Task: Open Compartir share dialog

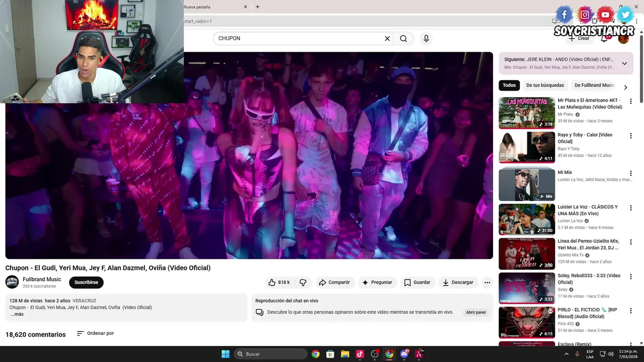Action: coord(335,283)
